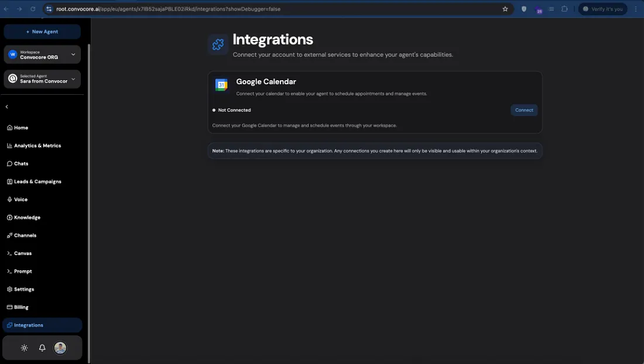The height and width of the screenshot is (364, 644).
Task: Click the Google Calendar logo icon
Action: pyautogui.click(x=221, y=84)
